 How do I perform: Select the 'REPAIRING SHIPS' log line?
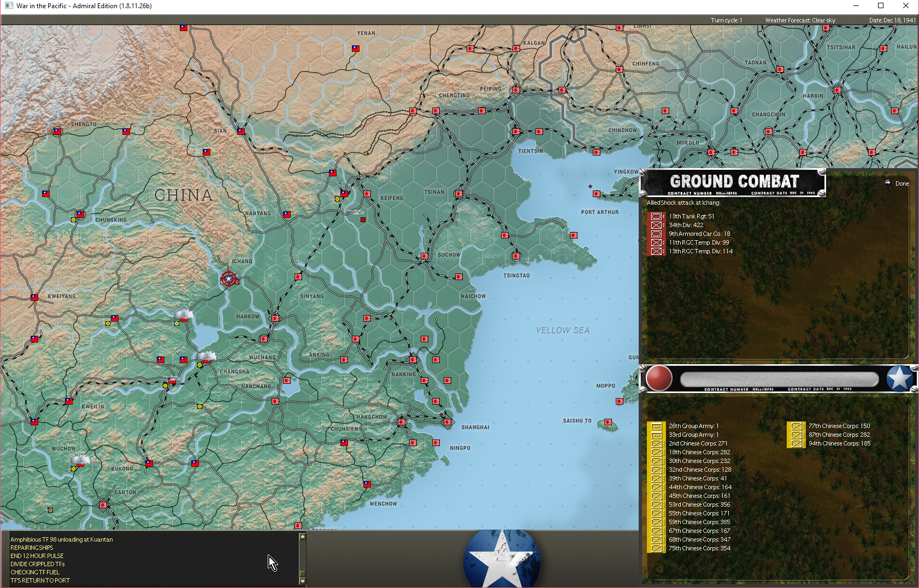(32, 548)
